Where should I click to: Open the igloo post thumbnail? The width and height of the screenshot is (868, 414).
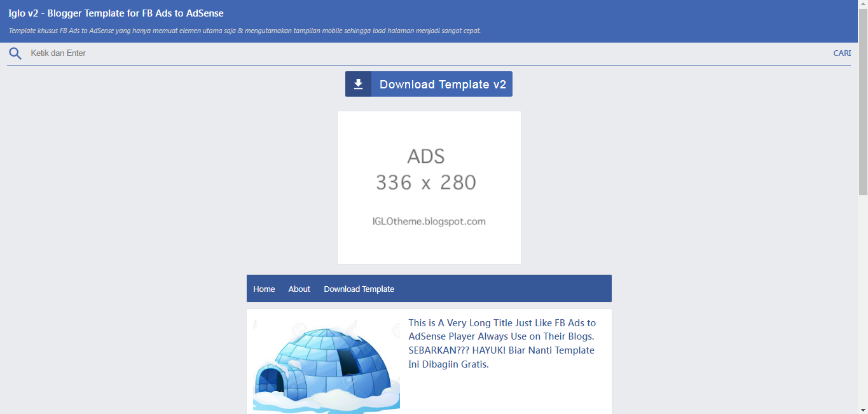pyautogui.click(x=326, y=366)
